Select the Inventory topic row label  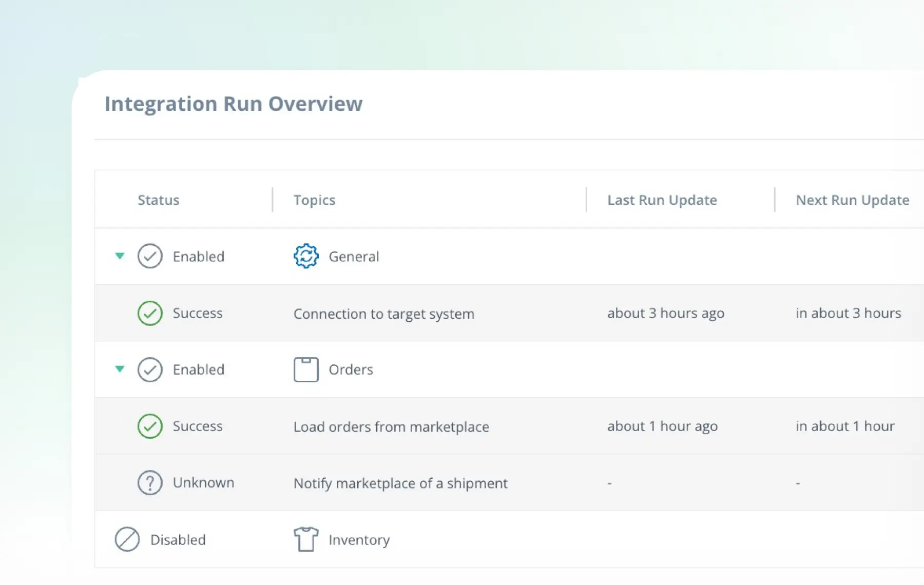point(359,540)
